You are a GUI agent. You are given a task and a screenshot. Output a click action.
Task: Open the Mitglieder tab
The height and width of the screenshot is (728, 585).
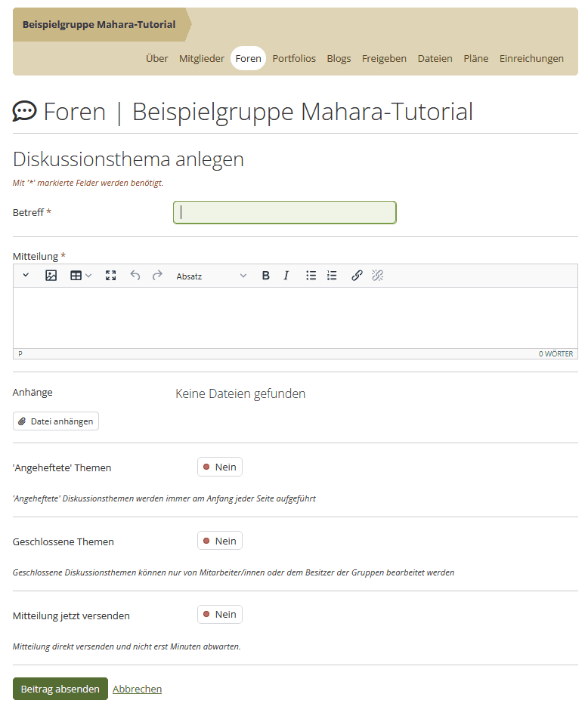(202, 58)
